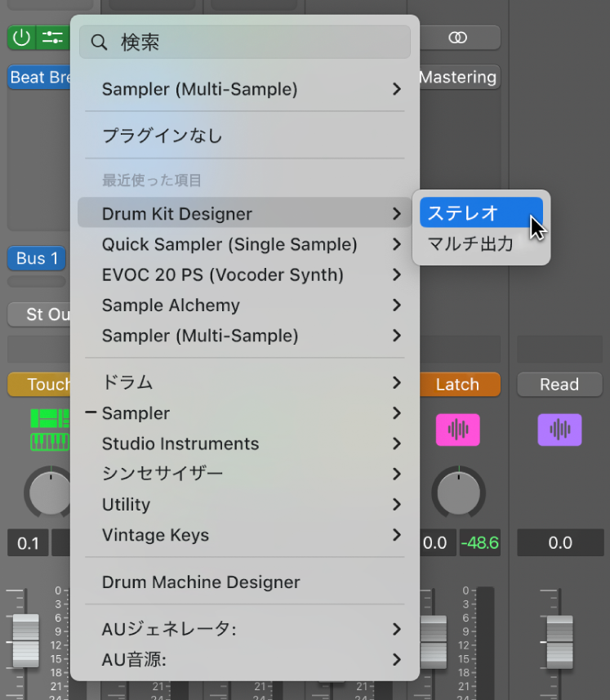The height and width of the screenshot is (700, 610).
Task: Switch automation to Read mode
Action: [x=559, y=384]
